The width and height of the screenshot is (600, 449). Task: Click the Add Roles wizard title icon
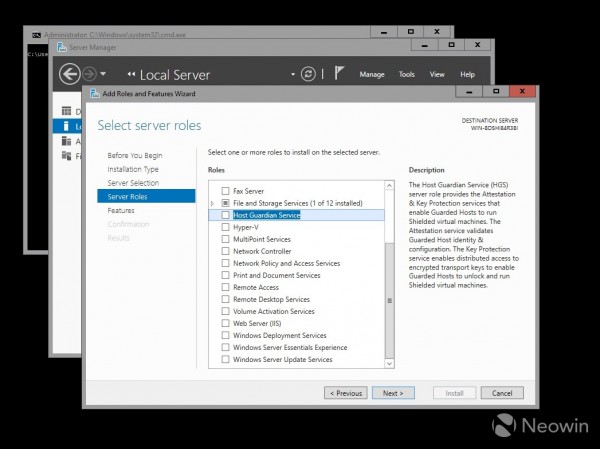pyautogui.click(x=94, y=93)
